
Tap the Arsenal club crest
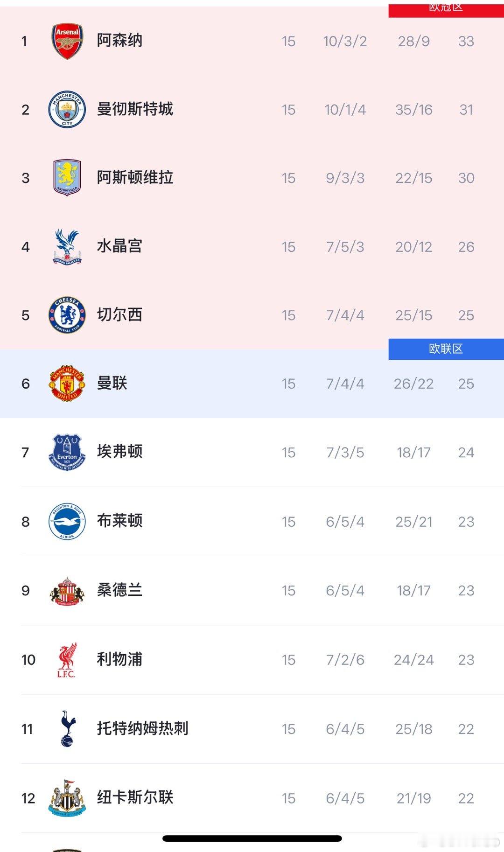point(67,41)
